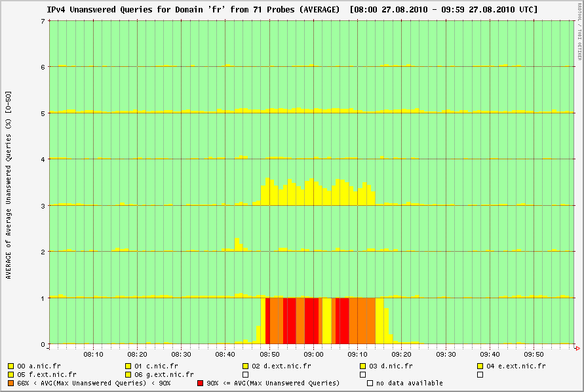Click the empty legend box below e.ext.nic.fr
The height and width of the screenshot is (392, 584).
coord(480,374)
